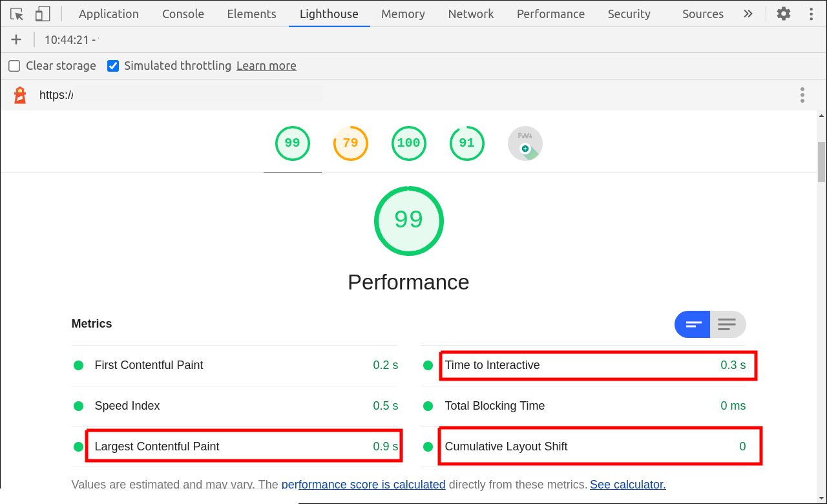
Task: Click the Performance score gauge showing 99
Action: 292,143
